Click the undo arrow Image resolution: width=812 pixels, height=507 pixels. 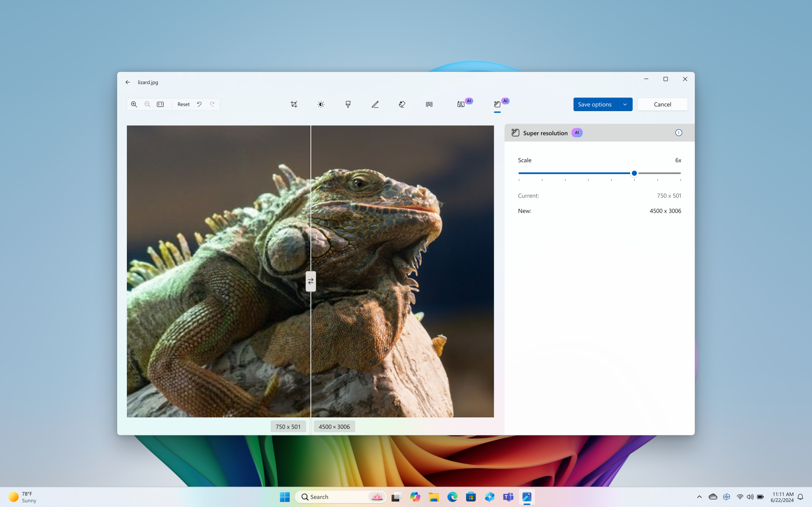199,104
